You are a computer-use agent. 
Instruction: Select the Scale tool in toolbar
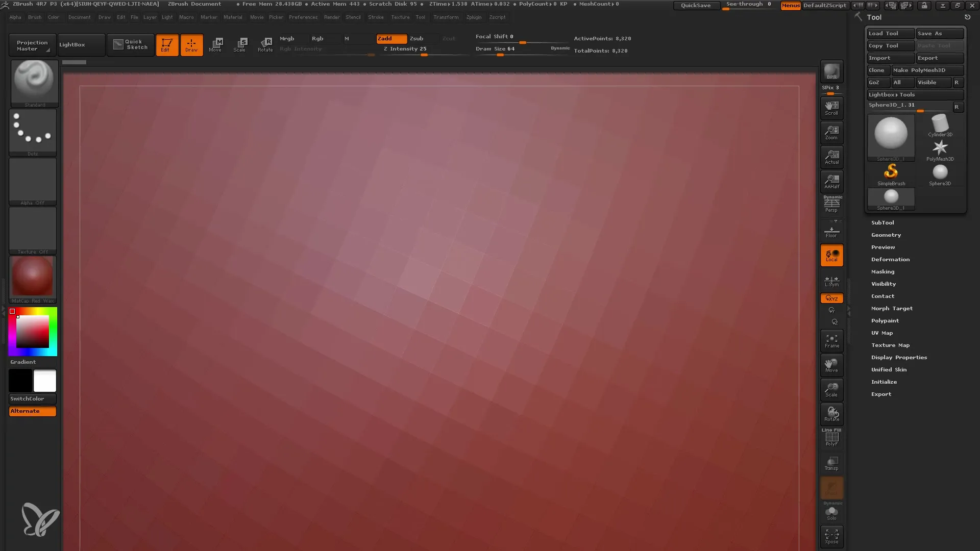pos(240,44)
